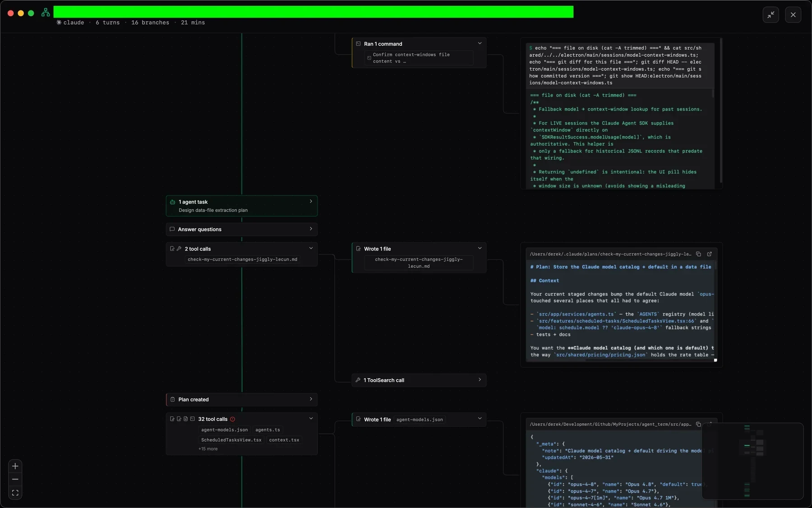Click the 'Design data-file extraction plan' subtitle
Viewport: 812px width, 508px height.
(213, 210)
